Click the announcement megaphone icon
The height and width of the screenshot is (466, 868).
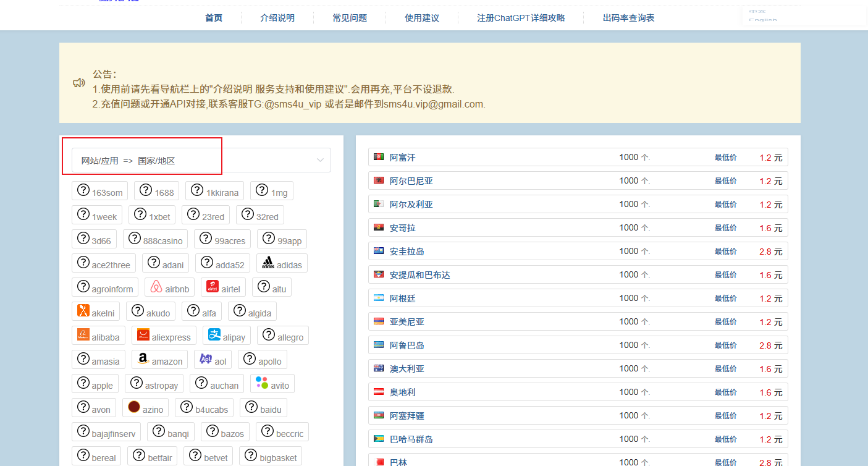tap(78, 83)
